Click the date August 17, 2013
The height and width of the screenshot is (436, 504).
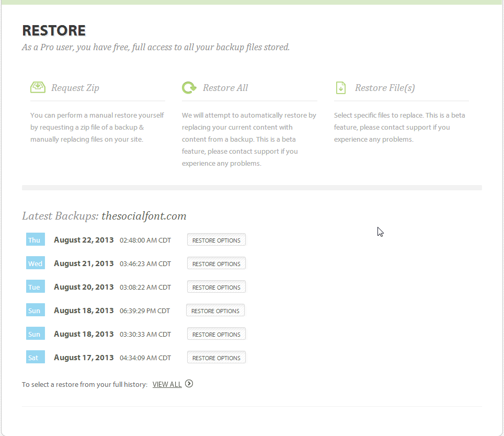coord(84,358)
